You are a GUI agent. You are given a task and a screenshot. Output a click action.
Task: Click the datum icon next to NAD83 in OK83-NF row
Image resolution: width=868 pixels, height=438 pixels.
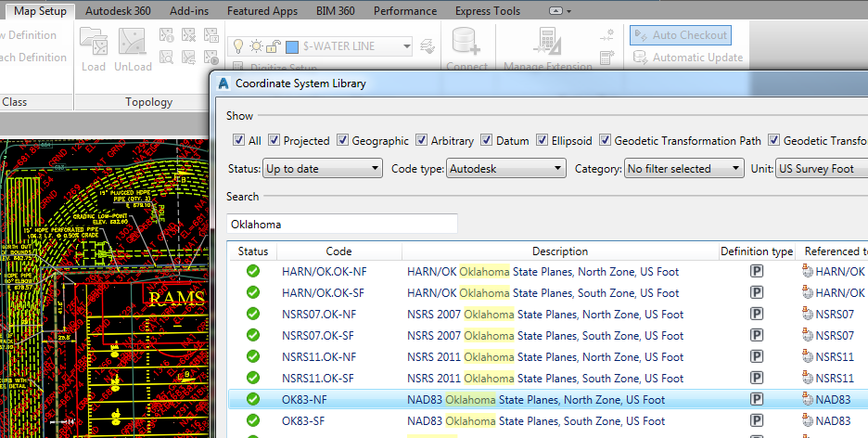point(807,399)
